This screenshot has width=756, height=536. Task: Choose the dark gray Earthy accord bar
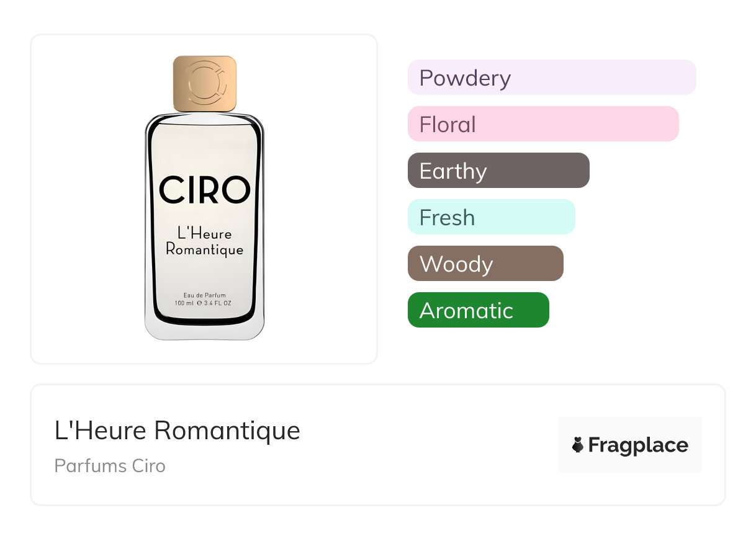[498, 171]
